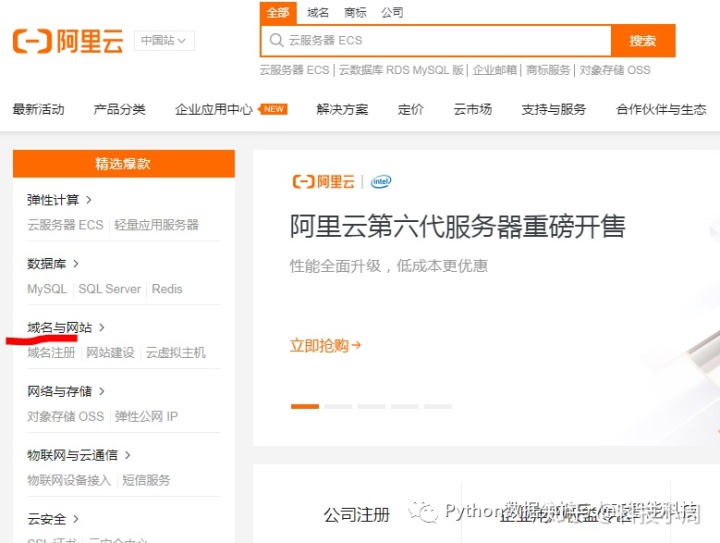Image resolution: width=720 pixels, height=543 pixels.
Task: Expand the 网络与存储 category arrow
Action: tap(102, 391)
